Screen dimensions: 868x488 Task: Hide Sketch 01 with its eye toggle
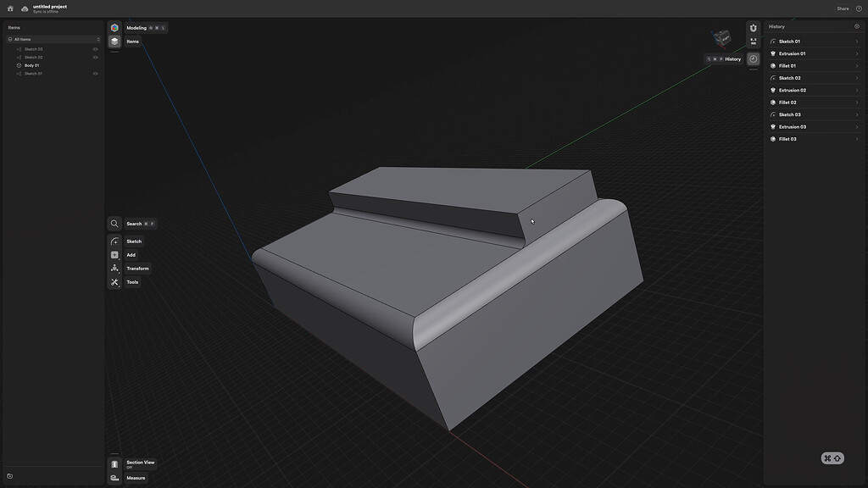(x=95, y=73)
